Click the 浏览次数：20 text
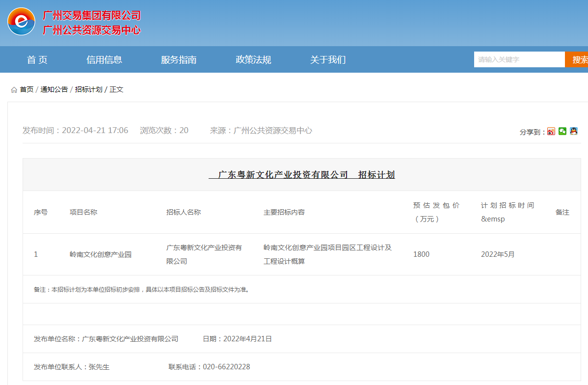 [x=164, y=130]
